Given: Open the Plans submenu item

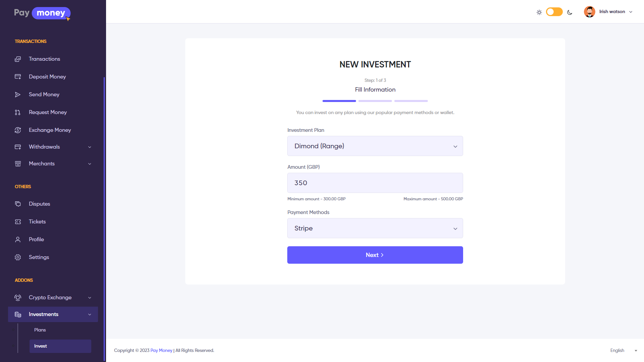Looking at the screenshot, I should 40,330.
